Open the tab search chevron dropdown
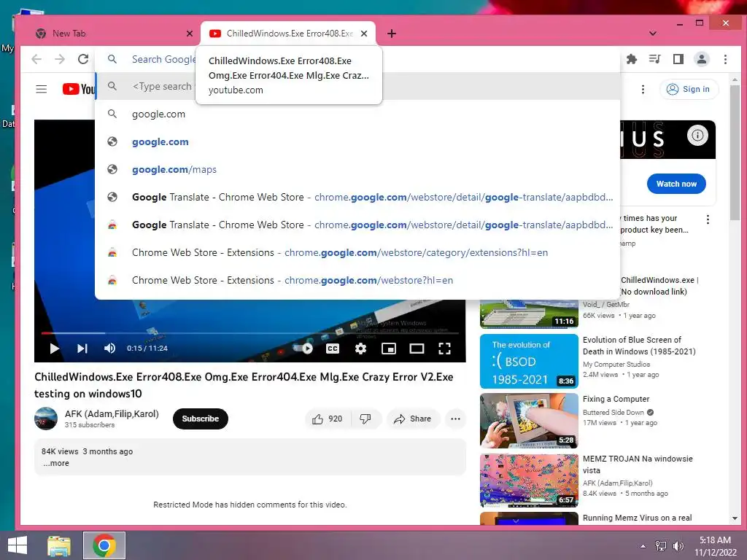The image size is (747, 560). tap(653, 34)
